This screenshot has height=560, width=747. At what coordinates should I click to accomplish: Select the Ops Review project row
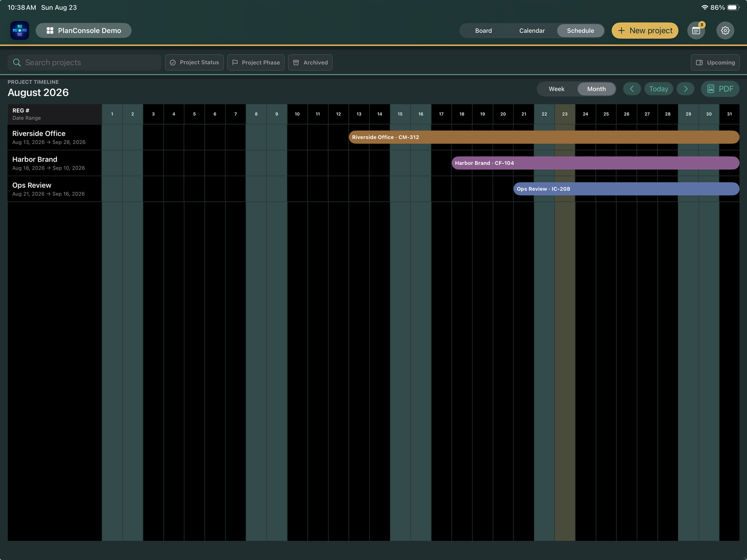(55, 189)
